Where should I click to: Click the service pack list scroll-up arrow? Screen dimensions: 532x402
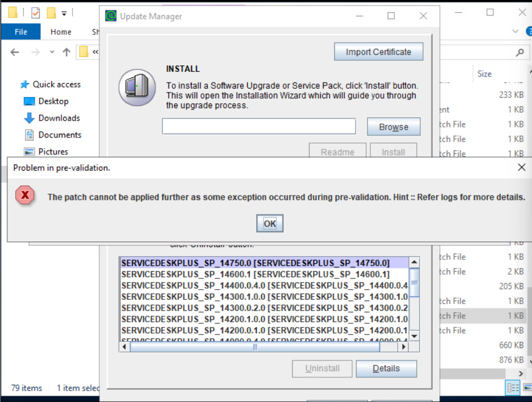414,262
